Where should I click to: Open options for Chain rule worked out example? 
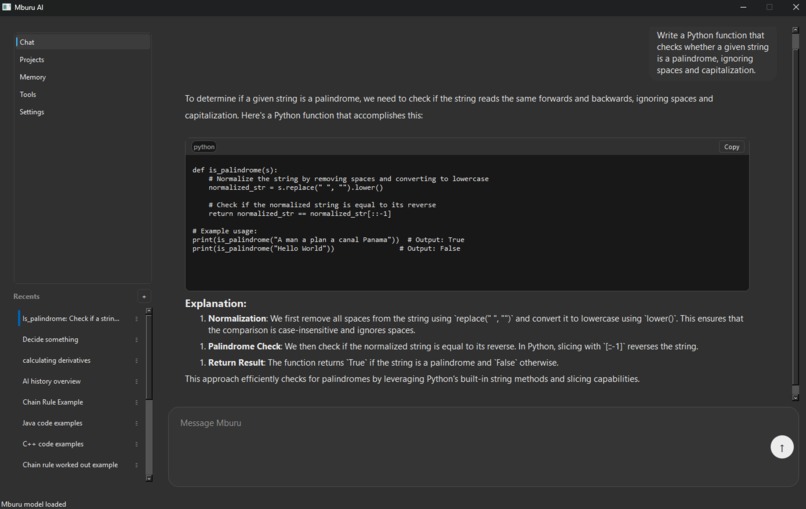tap(136, 465)
